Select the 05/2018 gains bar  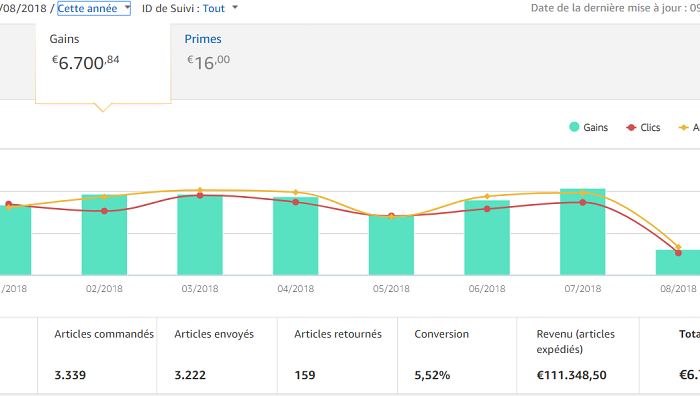click(x=391, y=245)
